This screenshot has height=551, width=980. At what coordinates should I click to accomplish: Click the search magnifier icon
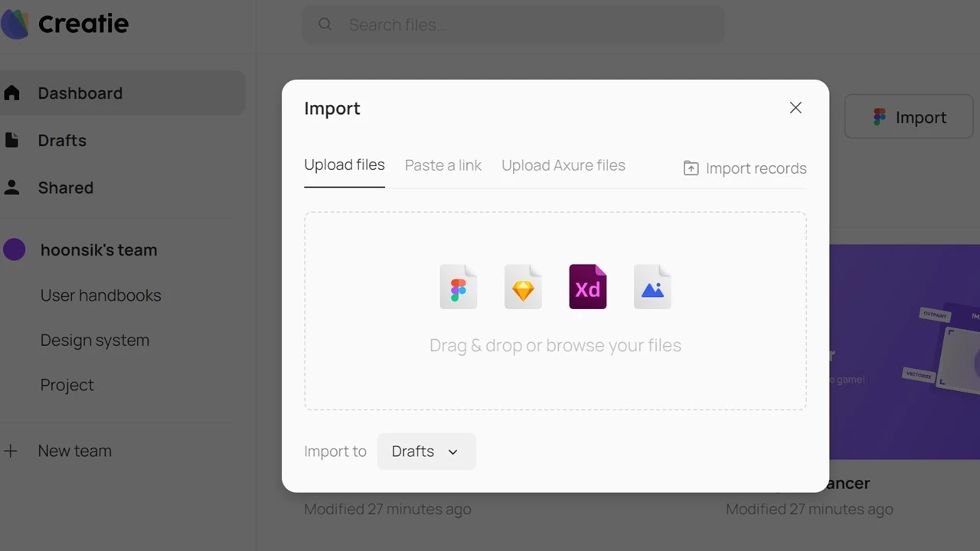click(325, 24)
